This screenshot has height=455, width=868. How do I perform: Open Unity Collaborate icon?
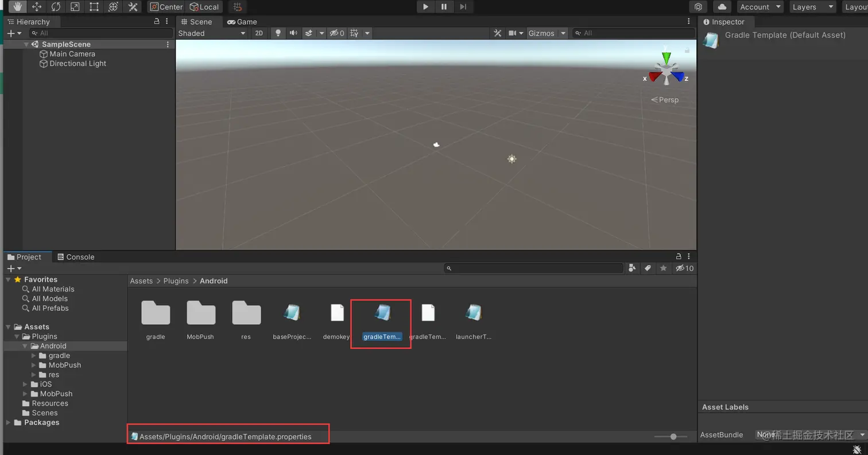[699, 7]
